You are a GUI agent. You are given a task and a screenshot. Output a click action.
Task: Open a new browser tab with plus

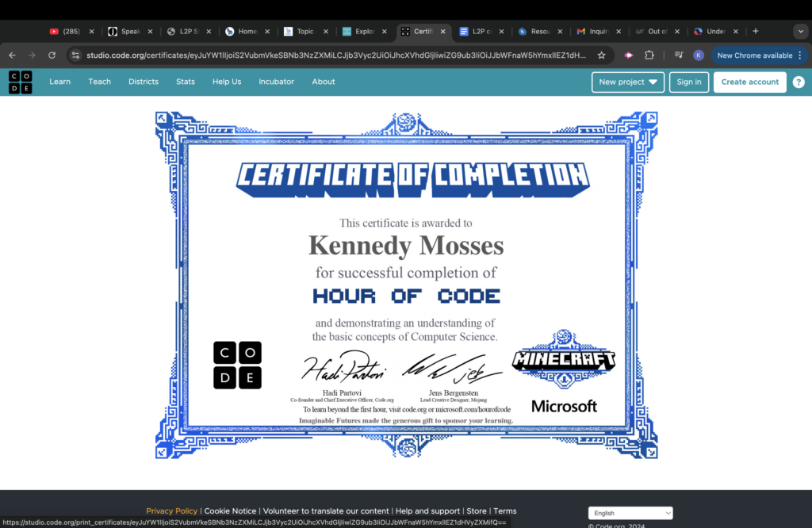click(x=756, y=32)
